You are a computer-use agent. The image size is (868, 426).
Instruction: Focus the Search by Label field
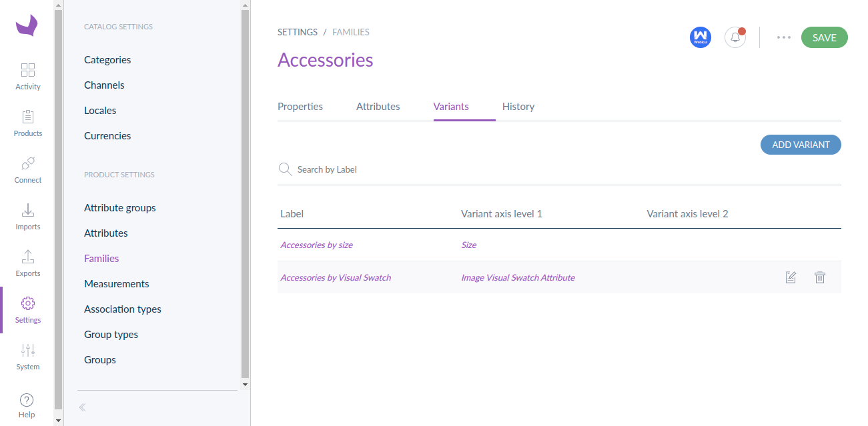[559, 169]
